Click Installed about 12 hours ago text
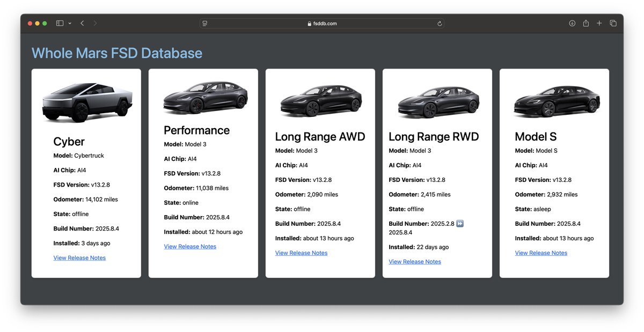Screen dimensions: 644x332 click(x=203, y=232)
